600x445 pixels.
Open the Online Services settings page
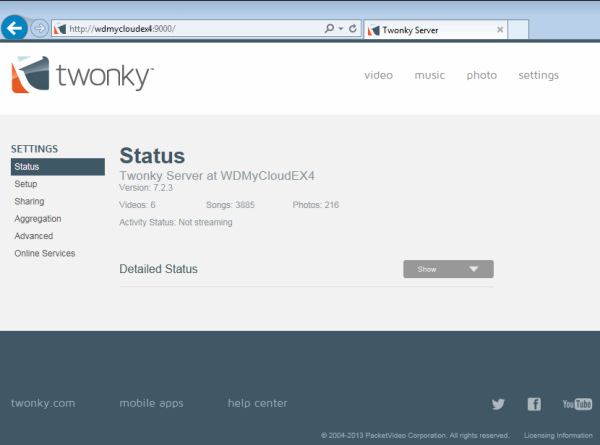45,253
